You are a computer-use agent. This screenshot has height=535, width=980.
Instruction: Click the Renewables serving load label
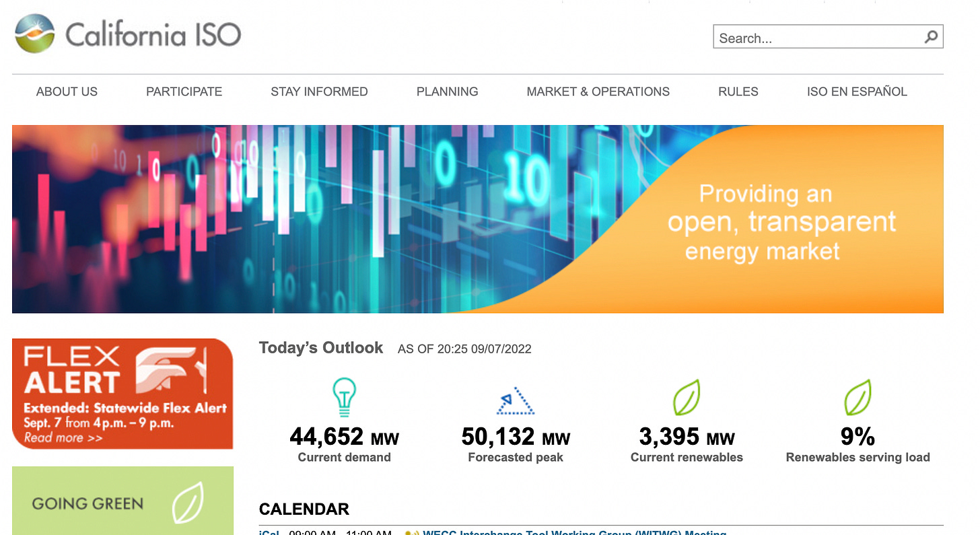coord(858,458)
